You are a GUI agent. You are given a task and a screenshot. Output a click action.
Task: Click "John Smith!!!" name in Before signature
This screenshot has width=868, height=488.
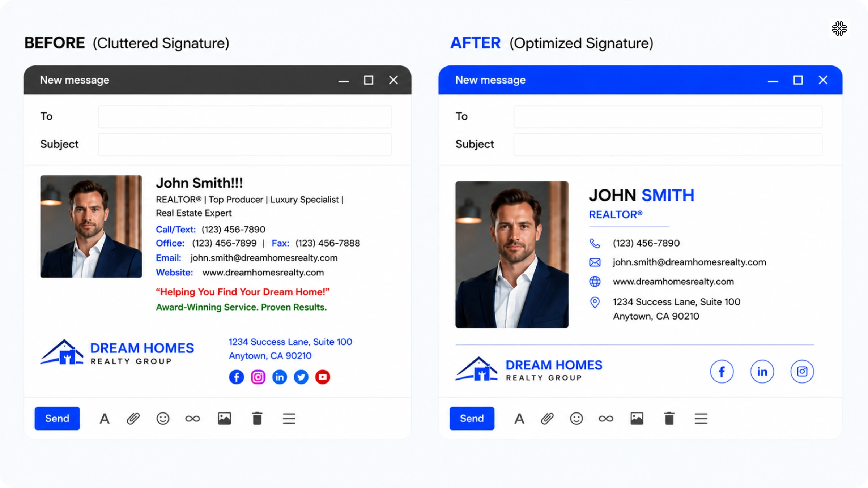point(199,183)
